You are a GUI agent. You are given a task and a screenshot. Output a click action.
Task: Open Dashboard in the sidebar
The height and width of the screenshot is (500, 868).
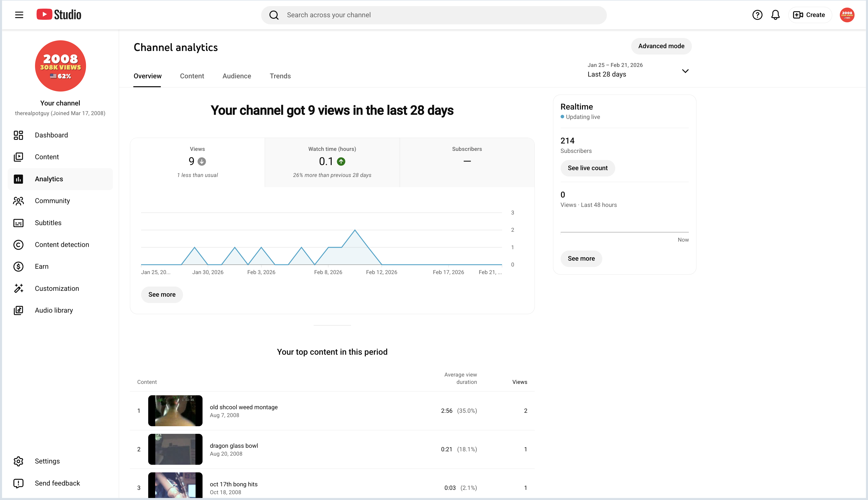(x=60, y=135)
